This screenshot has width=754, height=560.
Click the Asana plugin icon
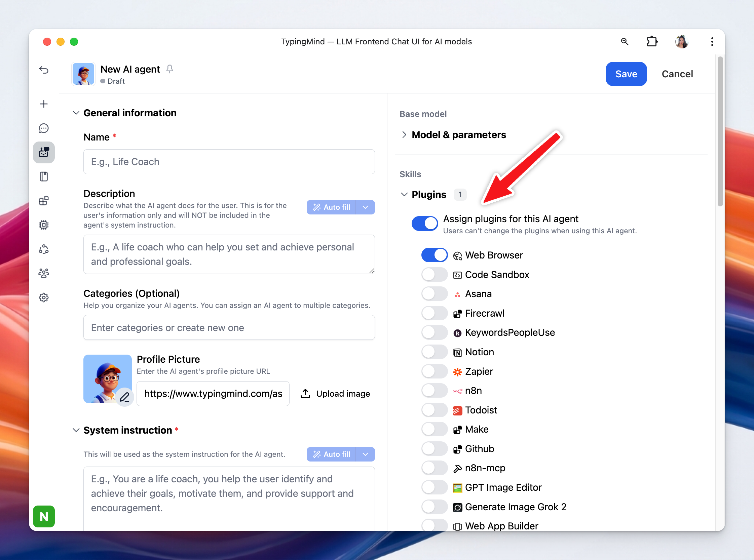pos(457,294)
